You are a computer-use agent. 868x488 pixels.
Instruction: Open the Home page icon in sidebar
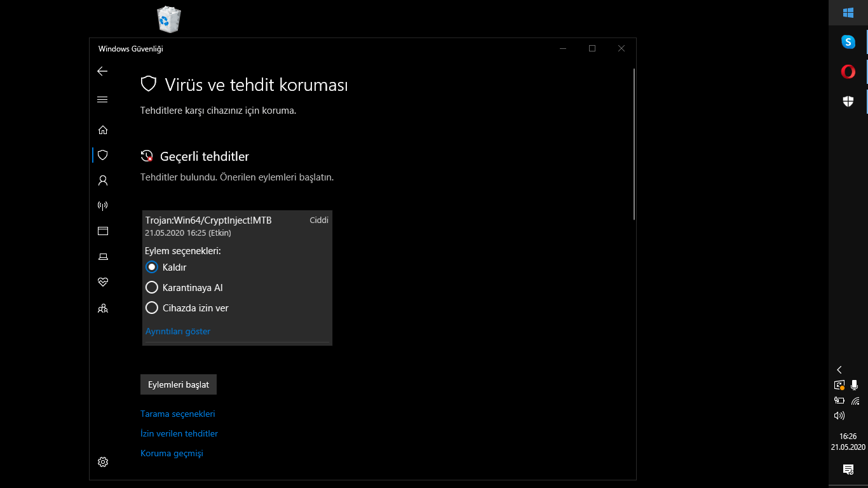[x=103, y=130]
